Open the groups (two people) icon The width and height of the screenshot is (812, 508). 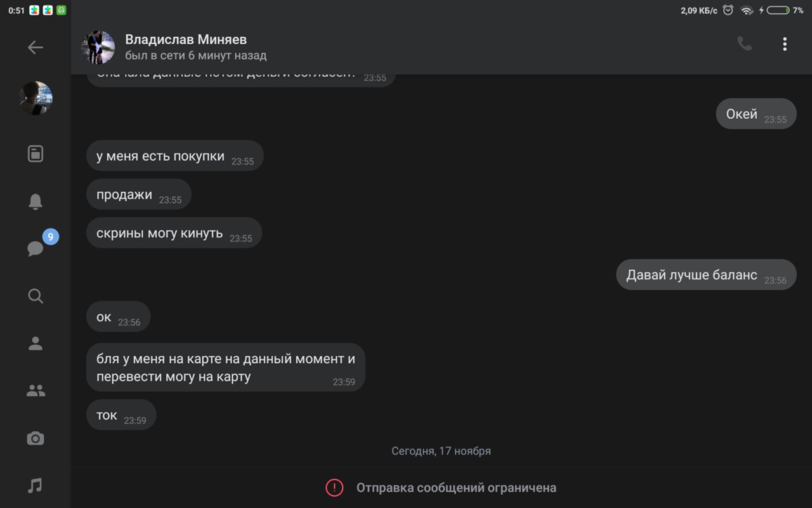point(36,391)
